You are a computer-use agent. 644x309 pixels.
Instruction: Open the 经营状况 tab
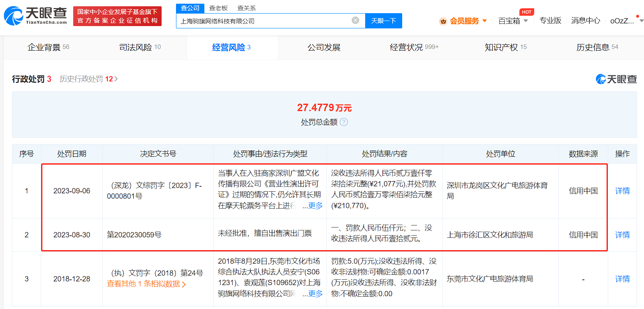414,47
